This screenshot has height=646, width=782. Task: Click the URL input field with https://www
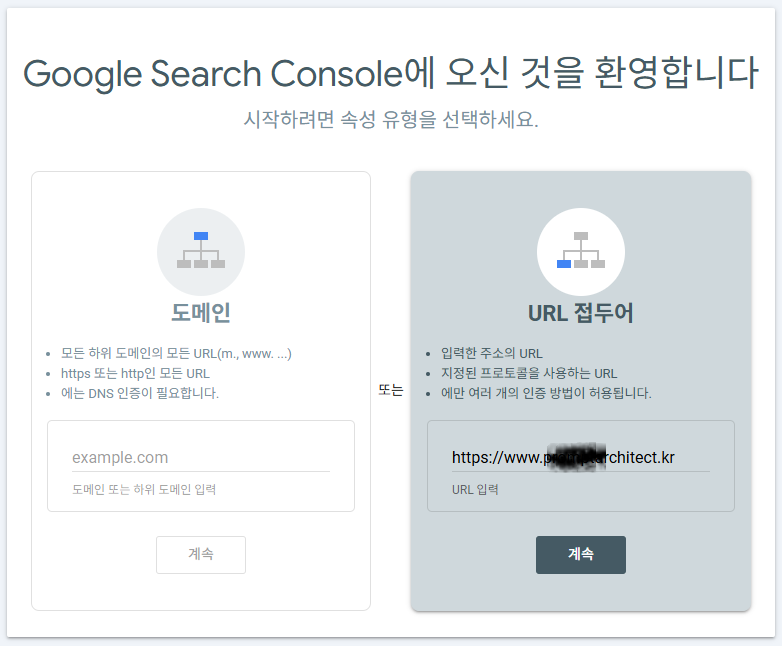tap(581, 457)
